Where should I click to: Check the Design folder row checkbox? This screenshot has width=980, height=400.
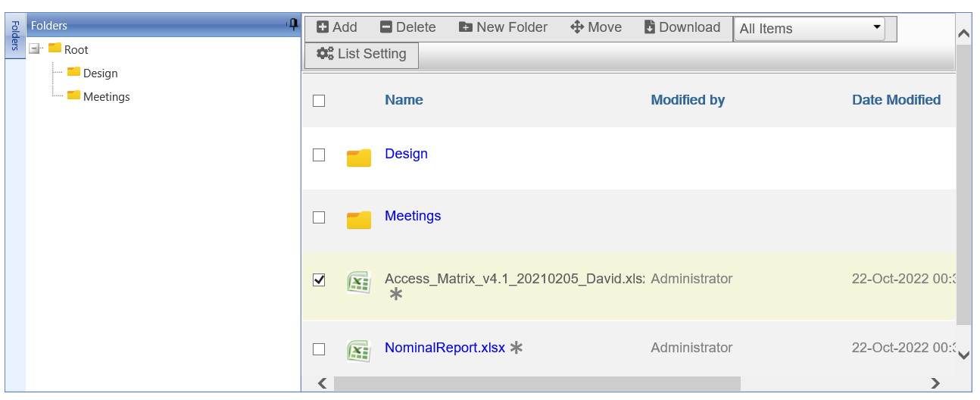point(319,155)
